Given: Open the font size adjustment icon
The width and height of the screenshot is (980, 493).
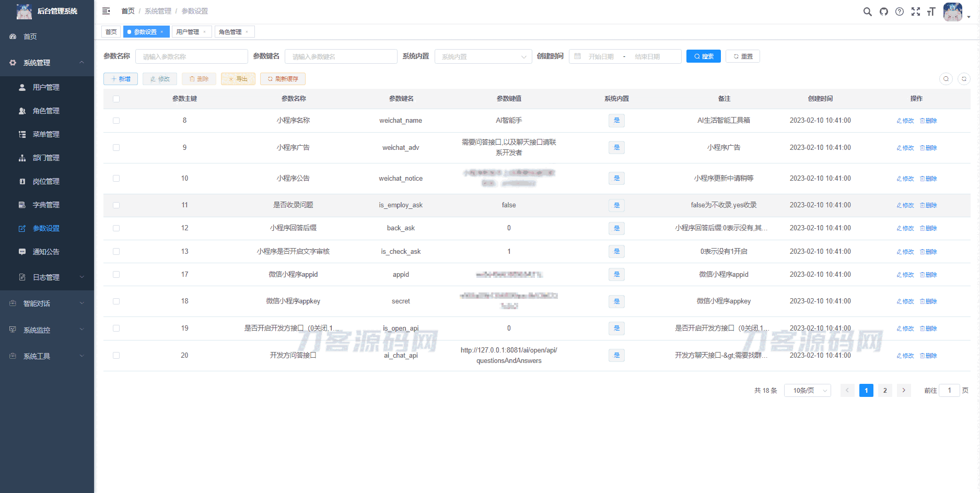Looking at the screenshot, I should (x=931, y=11).
